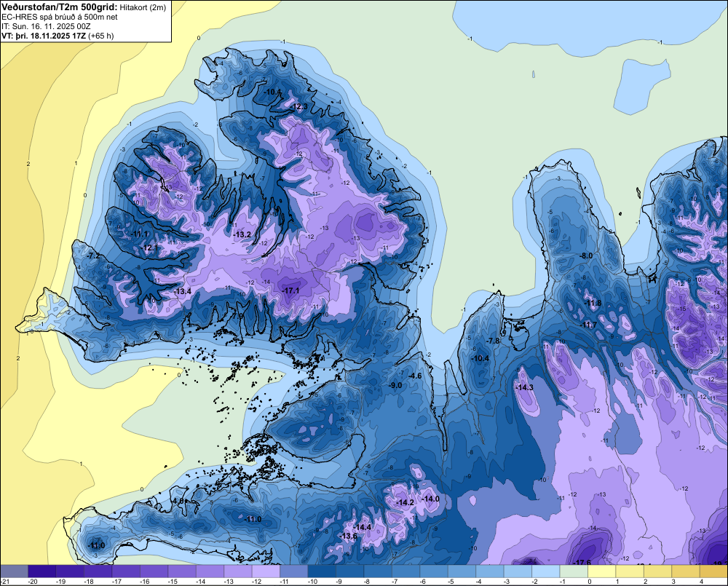Click the legend swatch above the -5 label
Image resolution: width=728 pixels, height=586 pixels.
pyautogui.click(x=462, y=571)
